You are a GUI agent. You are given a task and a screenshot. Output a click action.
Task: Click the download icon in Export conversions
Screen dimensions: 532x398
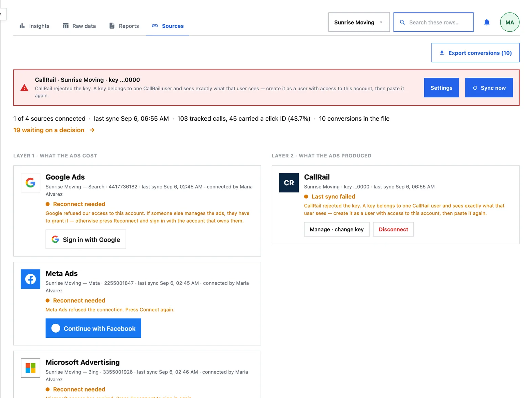point(442,53)
